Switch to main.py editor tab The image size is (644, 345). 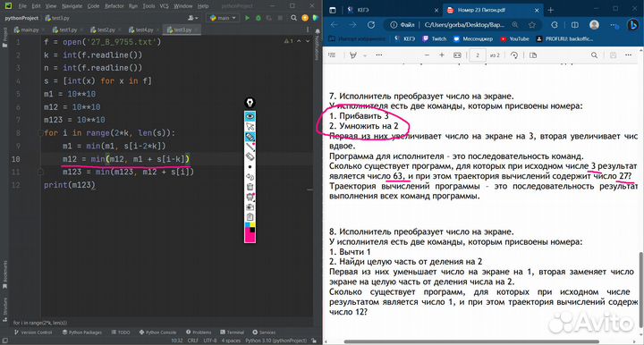[27, 30]
